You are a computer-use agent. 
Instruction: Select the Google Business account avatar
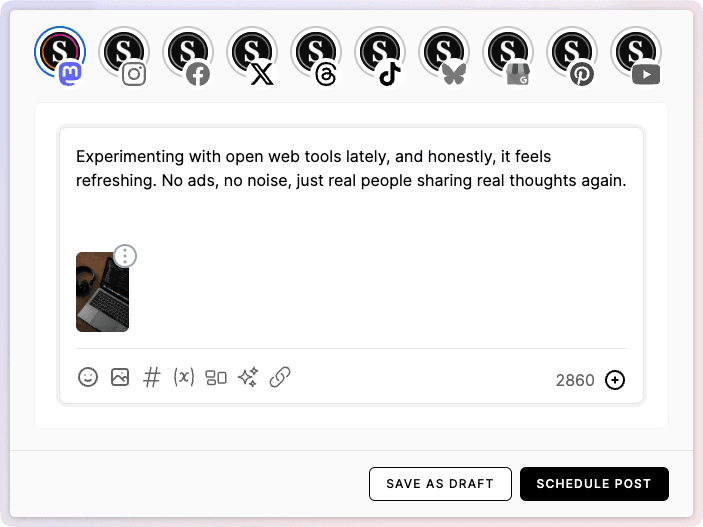coord(508,52)
